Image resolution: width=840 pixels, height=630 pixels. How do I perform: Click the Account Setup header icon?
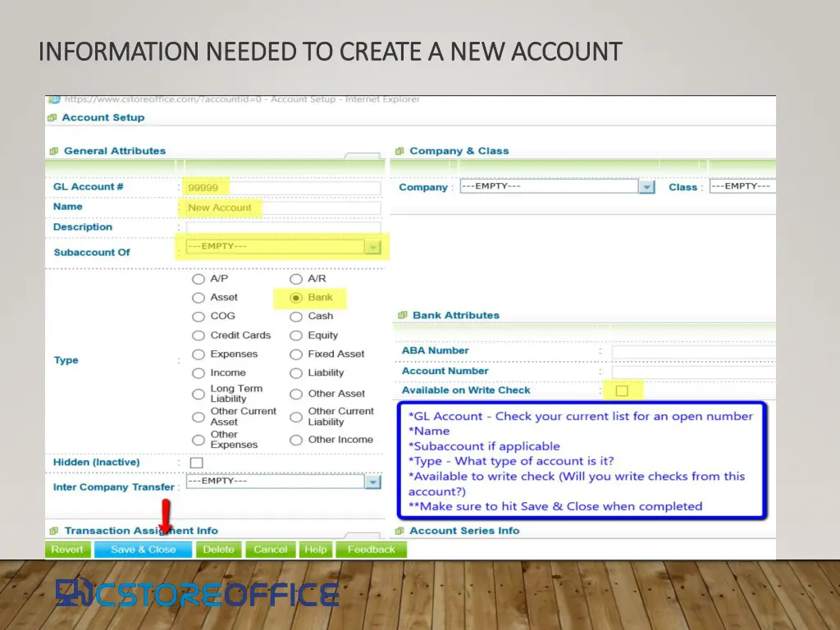point(52,118)
